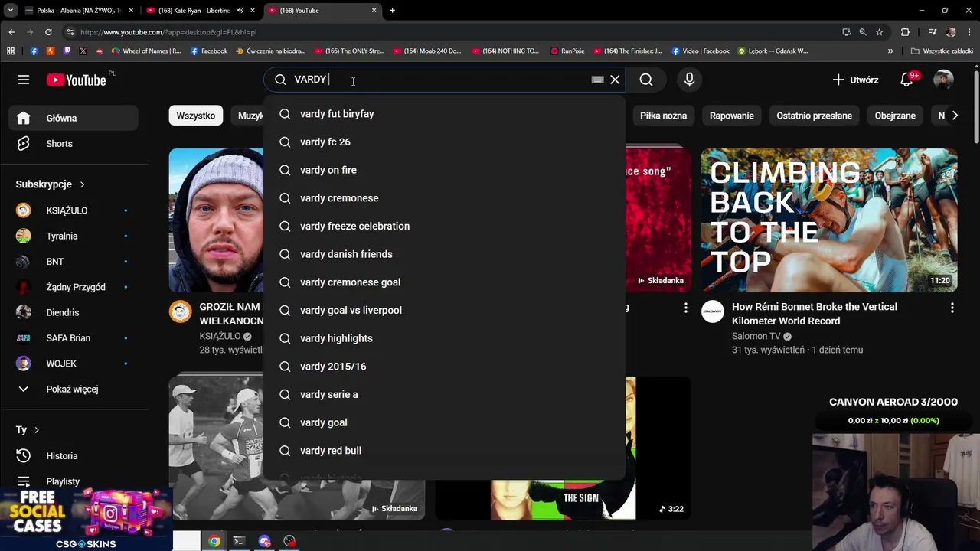The height and width of the screenshot is (551, 980).
Task: Go to Główna home in sidebar
Action: coord(73,118)
